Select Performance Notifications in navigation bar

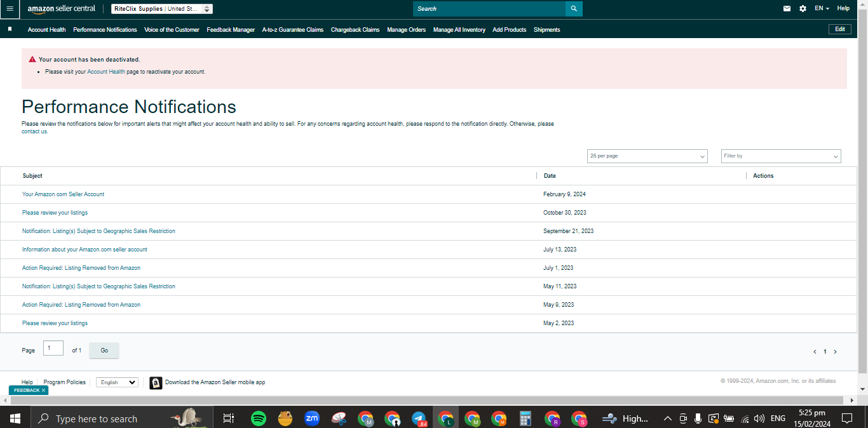click(105, 30)
